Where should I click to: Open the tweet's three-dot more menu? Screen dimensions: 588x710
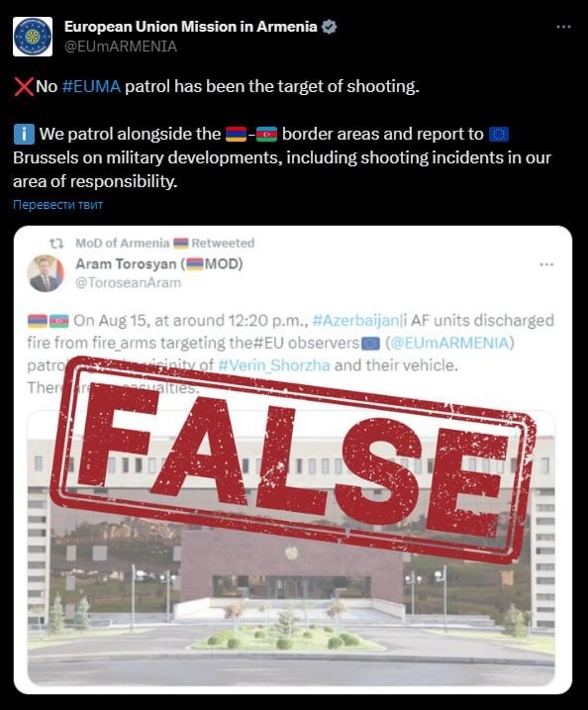(x=563, y=27)
